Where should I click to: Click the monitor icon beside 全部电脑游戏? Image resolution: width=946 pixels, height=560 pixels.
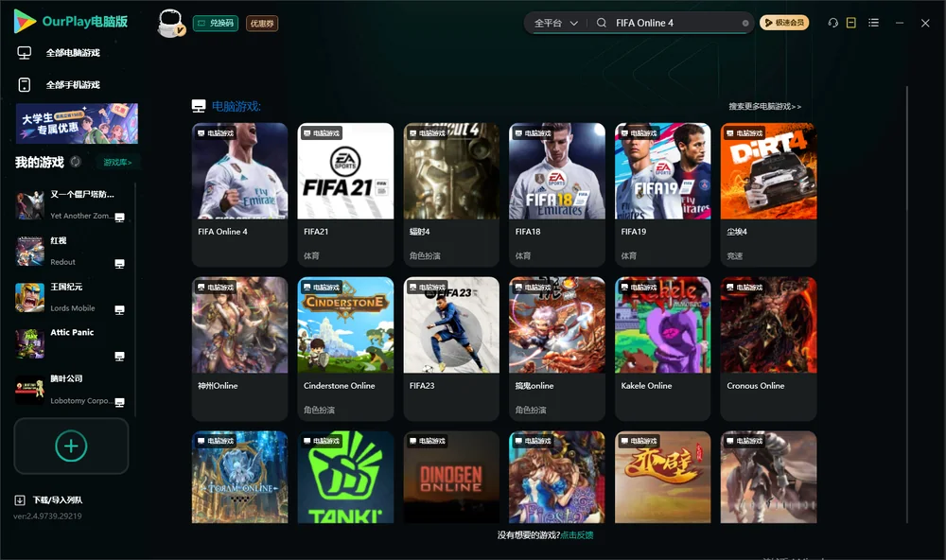click(25, 53)
